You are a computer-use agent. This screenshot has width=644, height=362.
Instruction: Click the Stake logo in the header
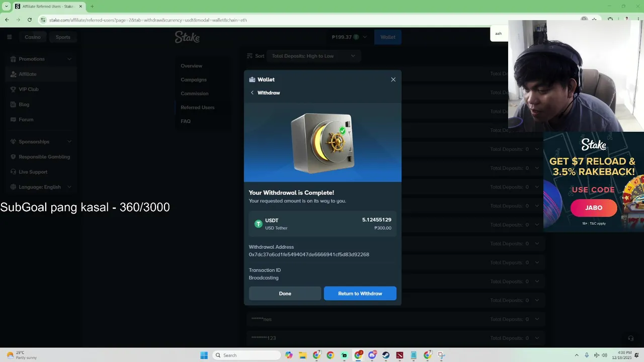(x=187, y=37)
